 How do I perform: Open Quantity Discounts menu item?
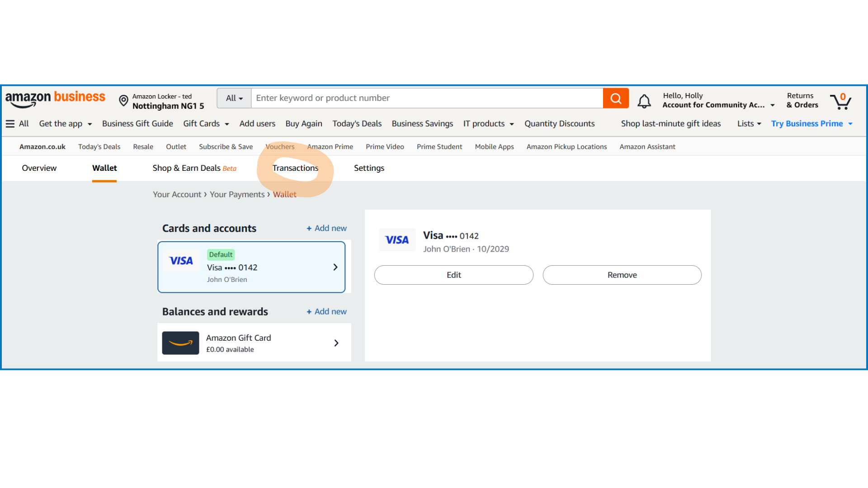point(560,124)
